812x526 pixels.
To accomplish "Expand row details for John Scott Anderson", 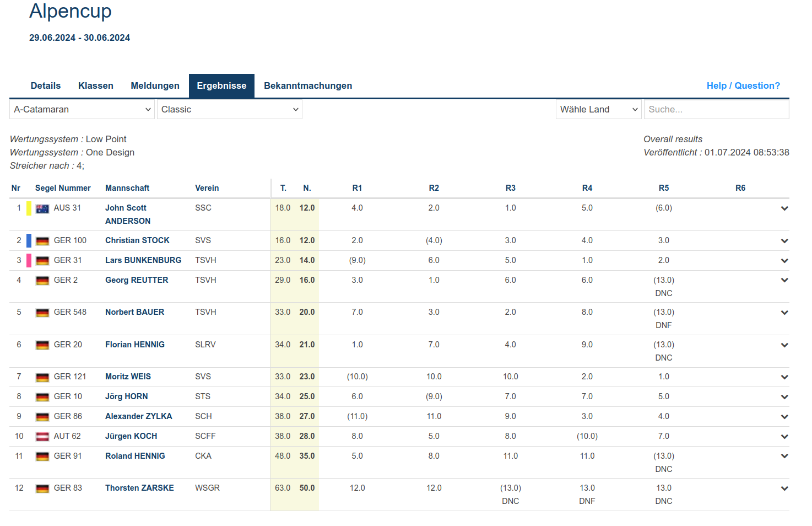I will coord(784,208).
